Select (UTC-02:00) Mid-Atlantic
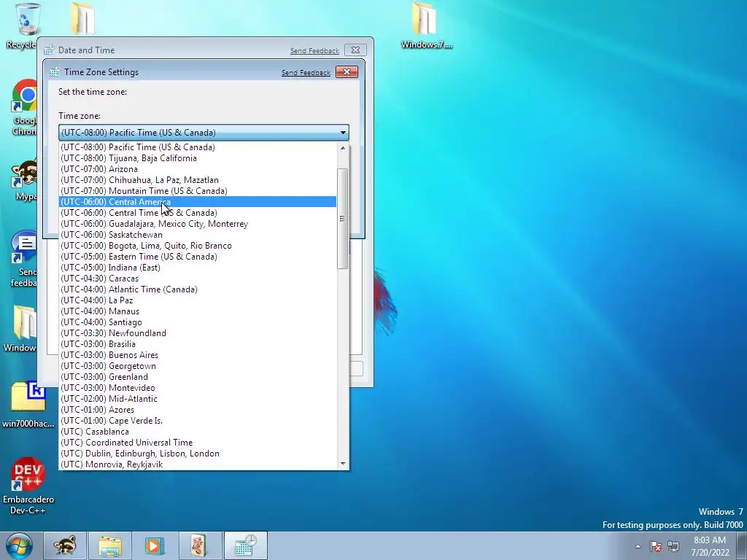Viewport: 747px width, 560px height. click(x=198, y=399)
